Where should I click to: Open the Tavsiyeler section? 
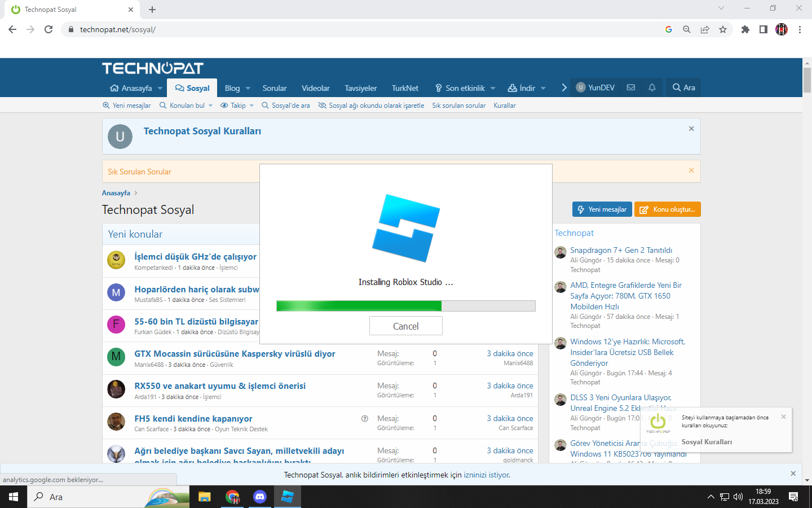pyautogui.click(x=361, y=88)
